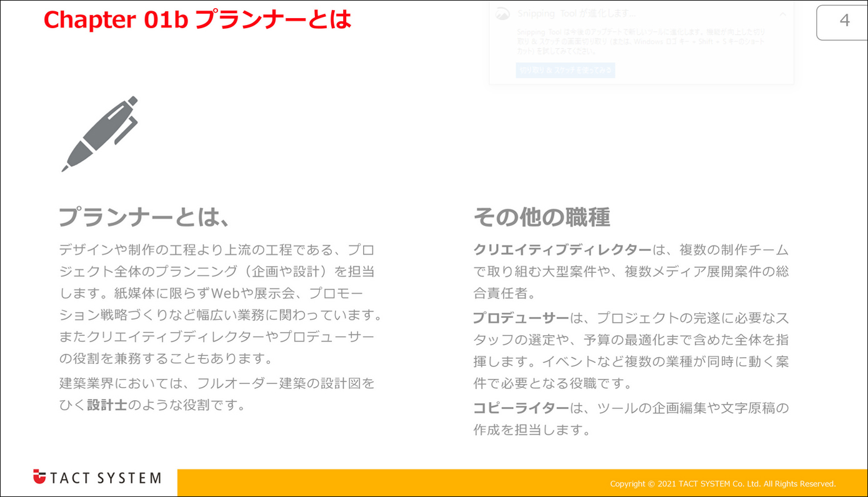Click the bold word 'コピーライター'
868x497 pixels.
click(521, 408)
